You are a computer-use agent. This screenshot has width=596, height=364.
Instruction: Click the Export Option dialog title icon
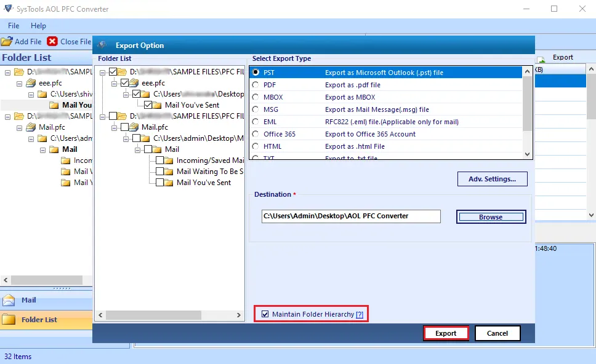(102, 45)
